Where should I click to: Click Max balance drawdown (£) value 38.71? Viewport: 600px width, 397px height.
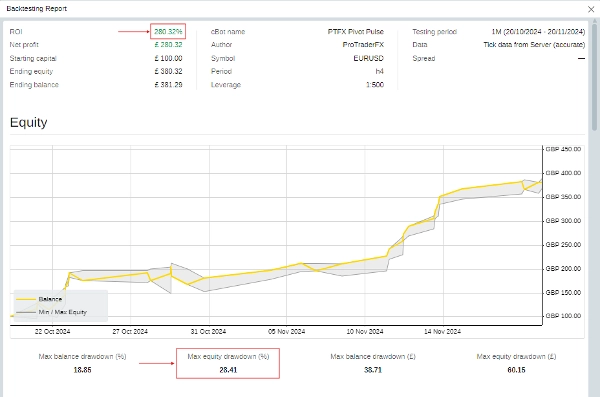point(373,370)
